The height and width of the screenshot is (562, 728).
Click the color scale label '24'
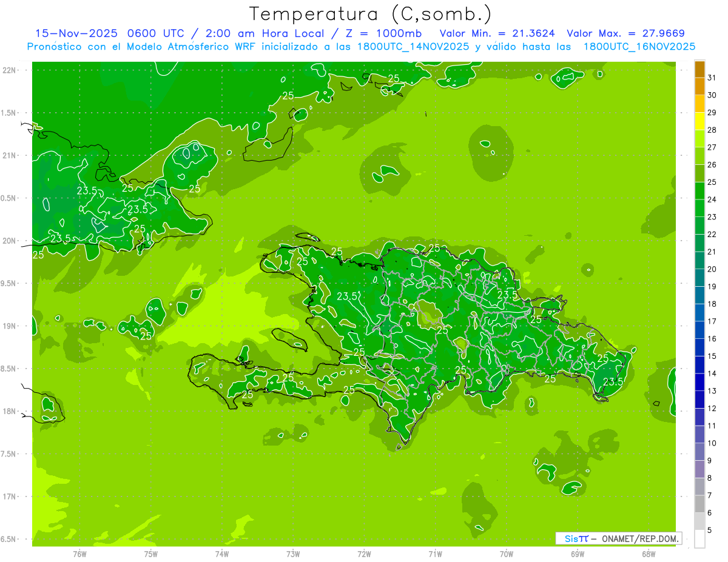point(712,199)
